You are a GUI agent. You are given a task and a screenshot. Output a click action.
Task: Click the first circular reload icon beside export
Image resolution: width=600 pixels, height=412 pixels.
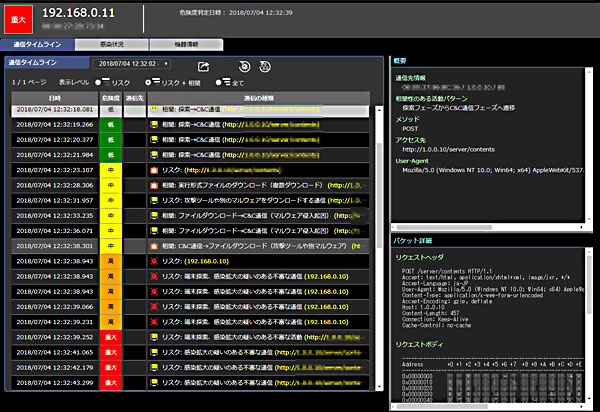[245, 67]
